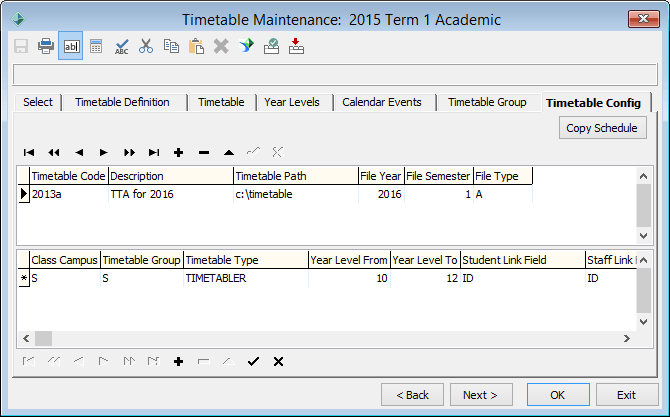The image size is (670, 417).
Task: Click the lower grid horizontal scrollbar thumb
Action: click(43, 338)
